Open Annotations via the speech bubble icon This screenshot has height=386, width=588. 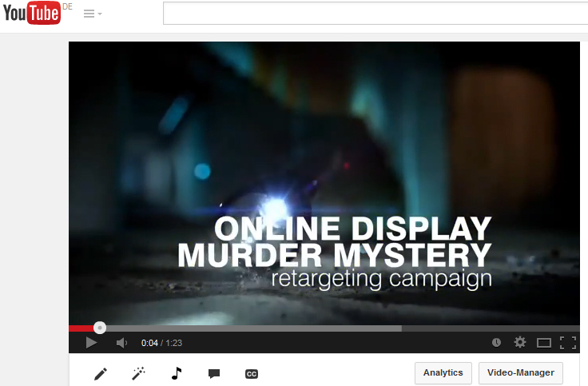point(213,373)
